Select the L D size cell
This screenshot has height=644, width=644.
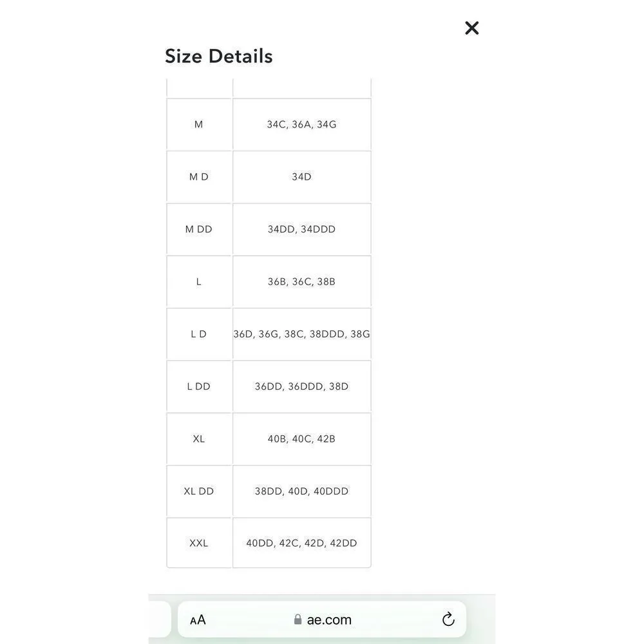(x=198, y=334)
